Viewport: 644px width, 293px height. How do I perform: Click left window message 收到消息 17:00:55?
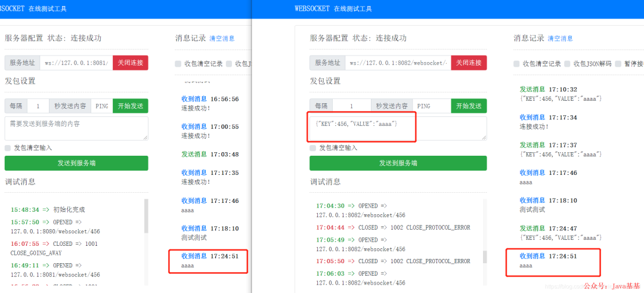pos(210,131)
